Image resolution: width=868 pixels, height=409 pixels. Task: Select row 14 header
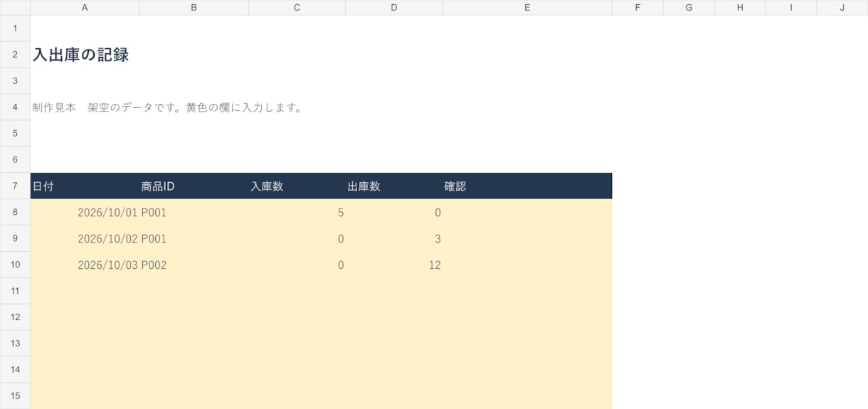click(15, 370)
